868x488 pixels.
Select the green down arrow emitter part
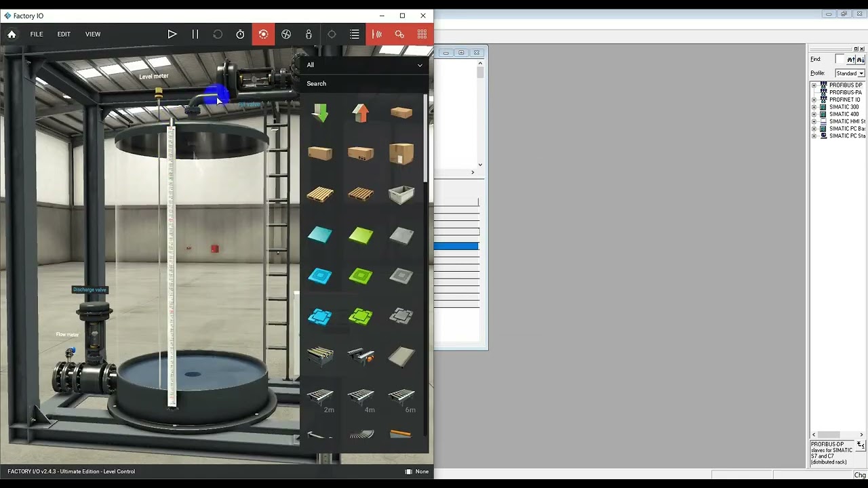click(x=320, y=113)
